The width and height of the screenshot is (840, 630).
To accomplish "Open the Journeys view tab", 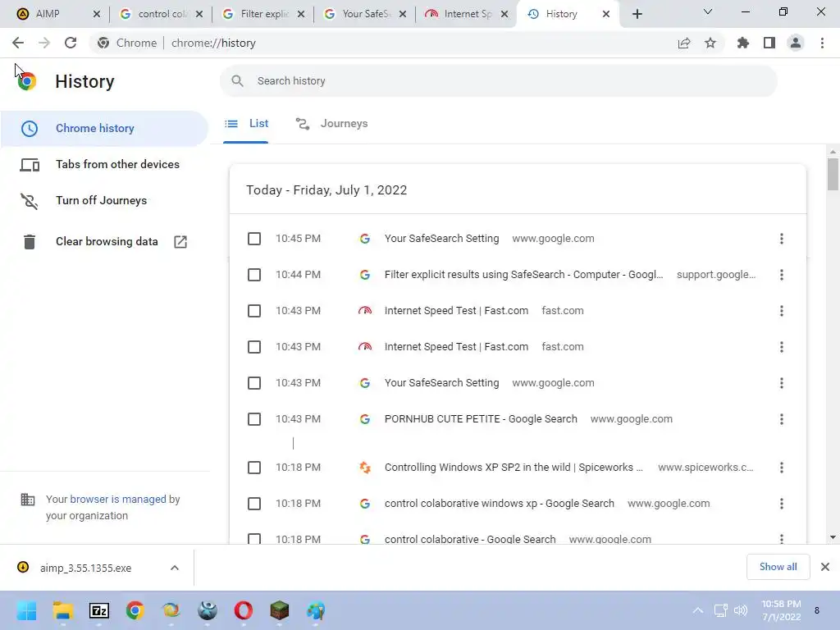I will (x=331, y=124).
